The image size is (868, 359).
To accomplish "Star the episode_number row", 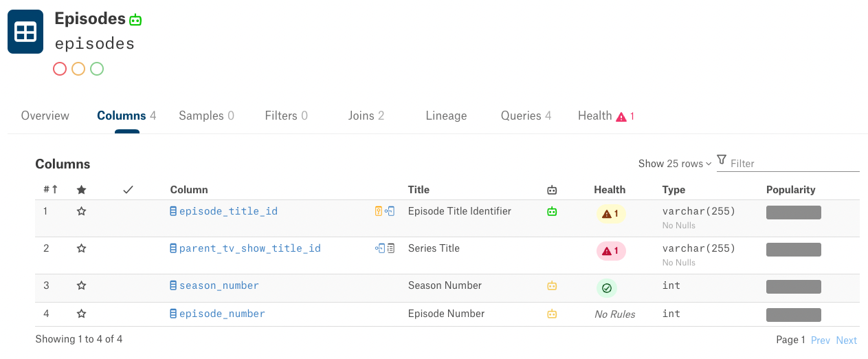I will click(82, 314).
